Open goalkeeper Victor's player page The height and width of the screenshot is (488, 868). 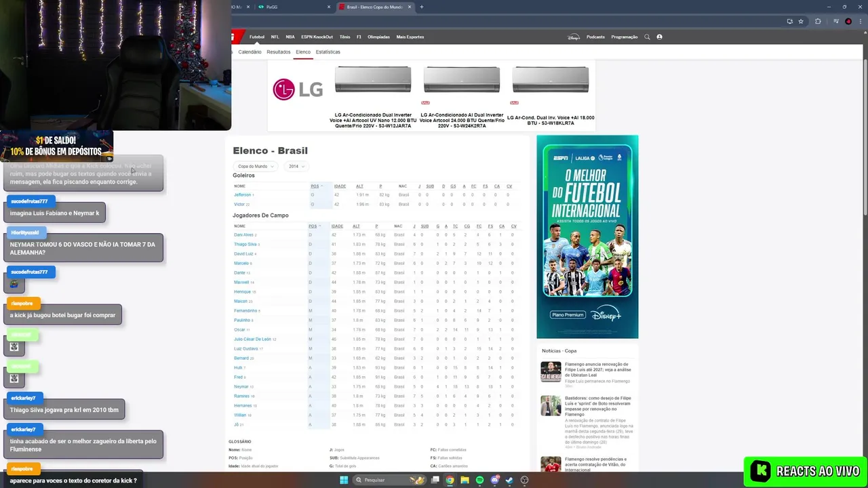239,204
